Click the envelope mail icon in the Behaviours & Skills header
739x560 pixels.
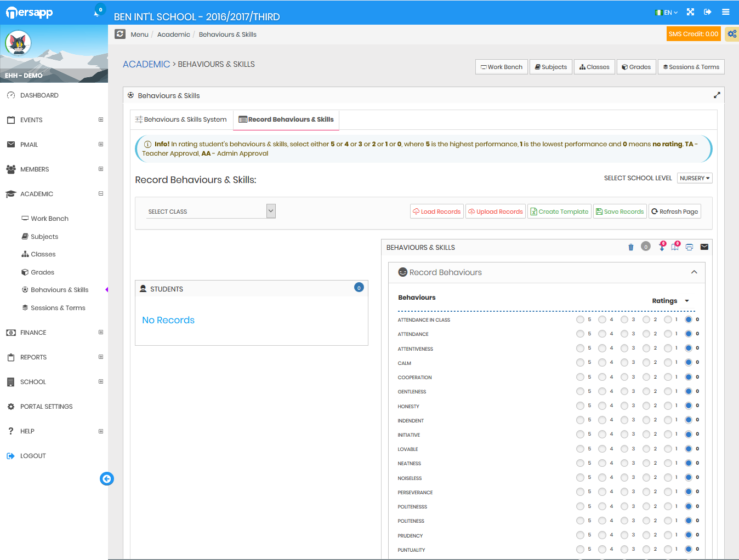(x=704, y=247)
